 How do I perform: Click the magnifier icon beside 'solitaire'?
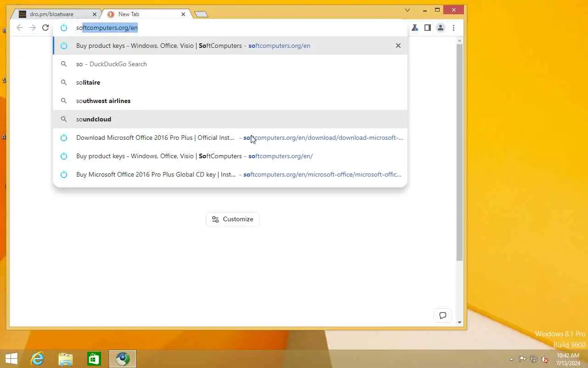point(64,82)
